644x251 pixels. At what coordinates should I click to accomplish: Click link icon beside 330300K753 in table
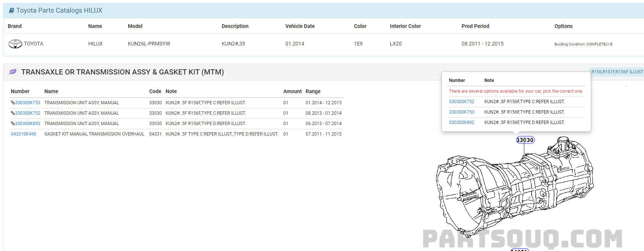(x=13, y=103)
